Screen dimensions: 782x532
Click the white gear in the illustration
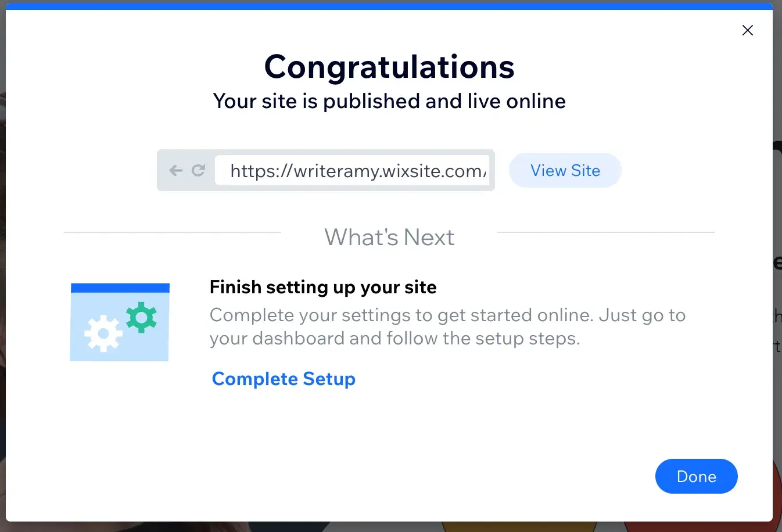coord(103,333)
